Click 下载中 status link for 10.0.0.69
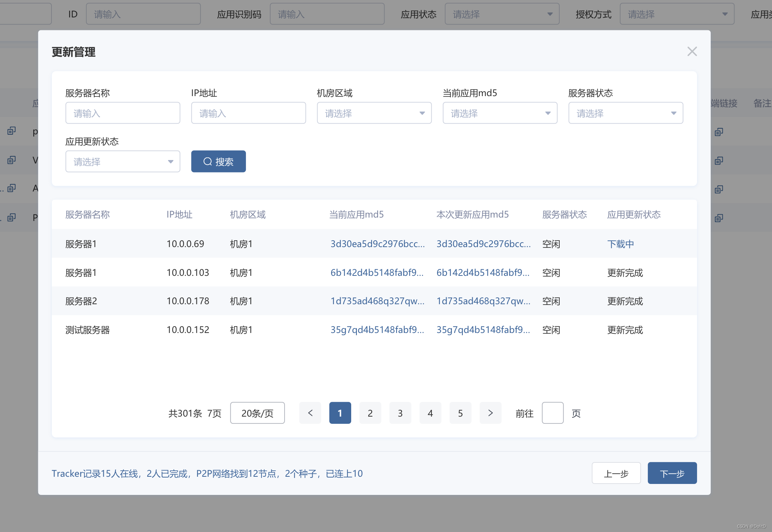Viewport: 772px width, 532px height. [620, 244]
